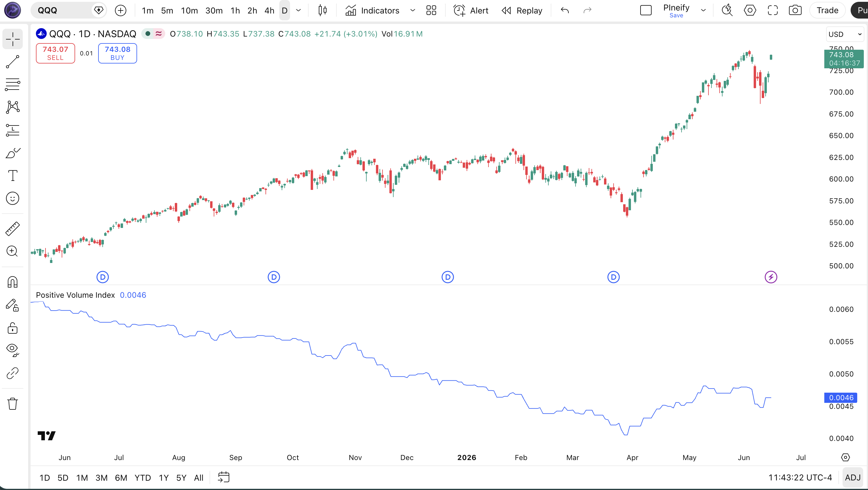
Task: Select the D daily timeframe
Action: tap(284, 10)
